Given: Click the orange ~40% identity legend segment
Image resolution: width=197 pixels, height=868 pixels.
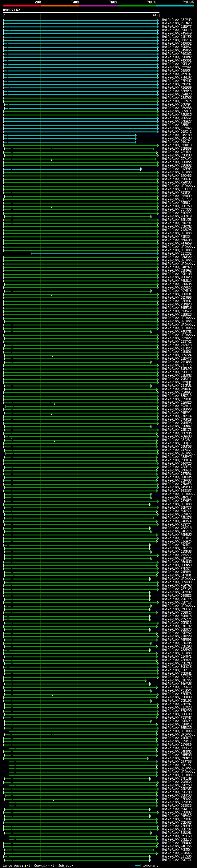Looking at the screenshot, I should pyautogui.click(x=60, y=6).
